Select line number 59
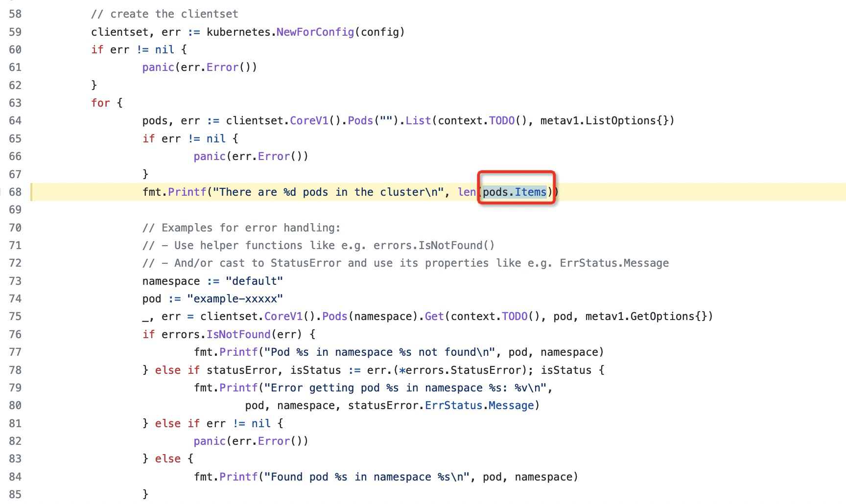Screen dimensions: 846x504 click(15, 32)
